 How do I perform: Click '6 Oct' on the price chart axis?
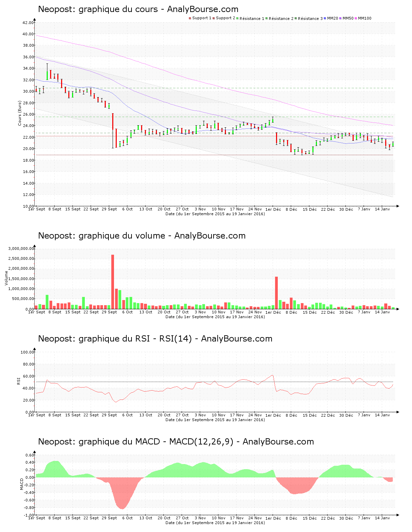pos(127,209)
